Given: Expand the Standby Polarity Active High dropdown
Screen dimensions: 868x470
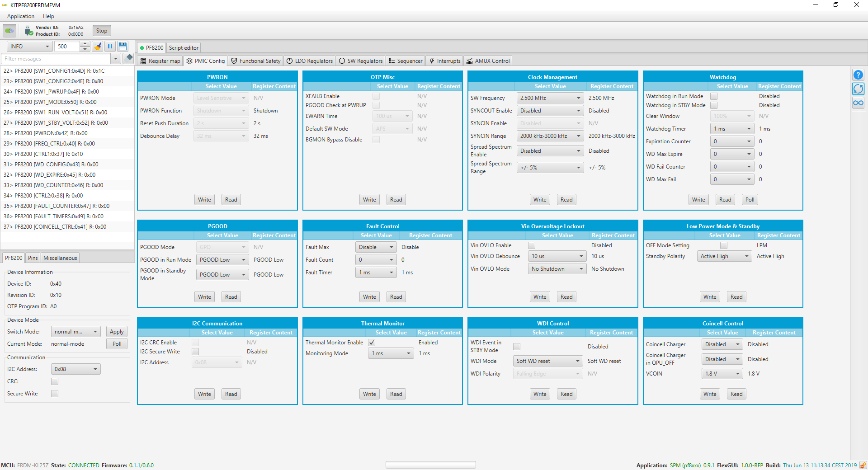Looking at the screenshot, I should pos(724,256).
